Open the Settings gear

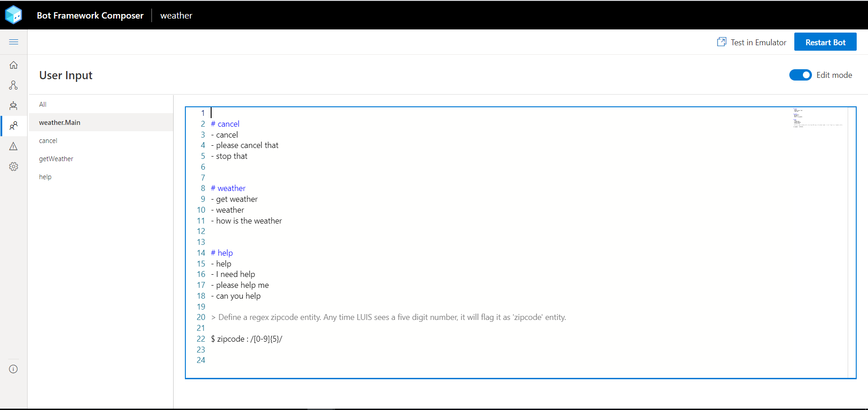(14, 166)
